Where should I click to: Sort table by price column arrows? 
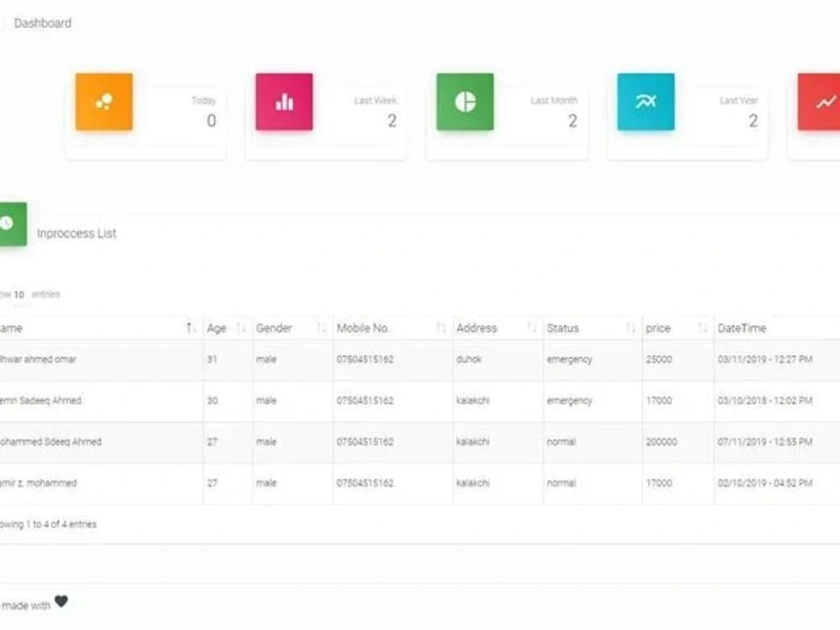pyautogui.click(x=702, y=328)
